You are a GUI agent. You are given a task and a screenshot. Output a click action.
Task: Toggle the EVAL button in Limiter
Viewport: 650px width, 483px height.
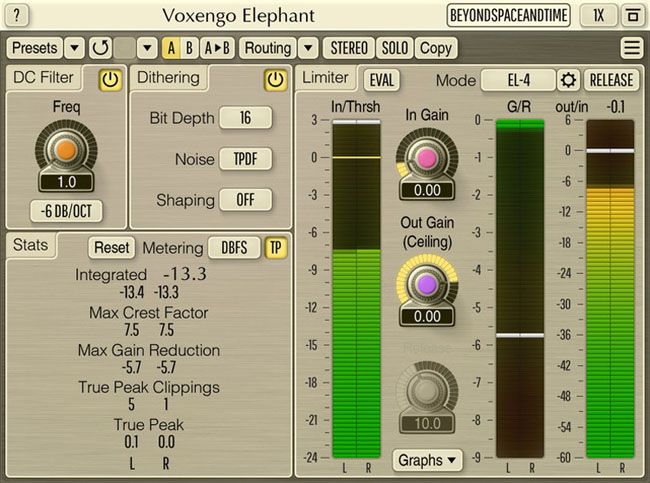point(381,80)
